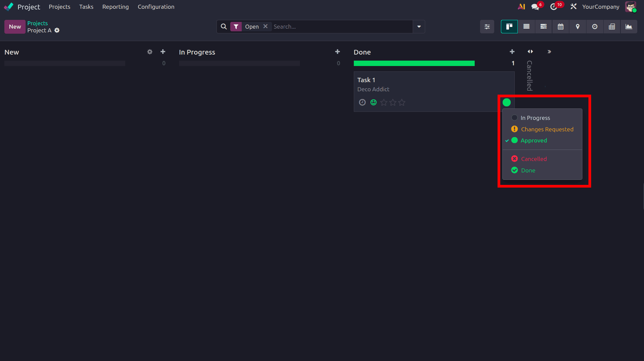Click the double chevron beside Cancelled
The image size is (644, 361).
pos(549,52)
